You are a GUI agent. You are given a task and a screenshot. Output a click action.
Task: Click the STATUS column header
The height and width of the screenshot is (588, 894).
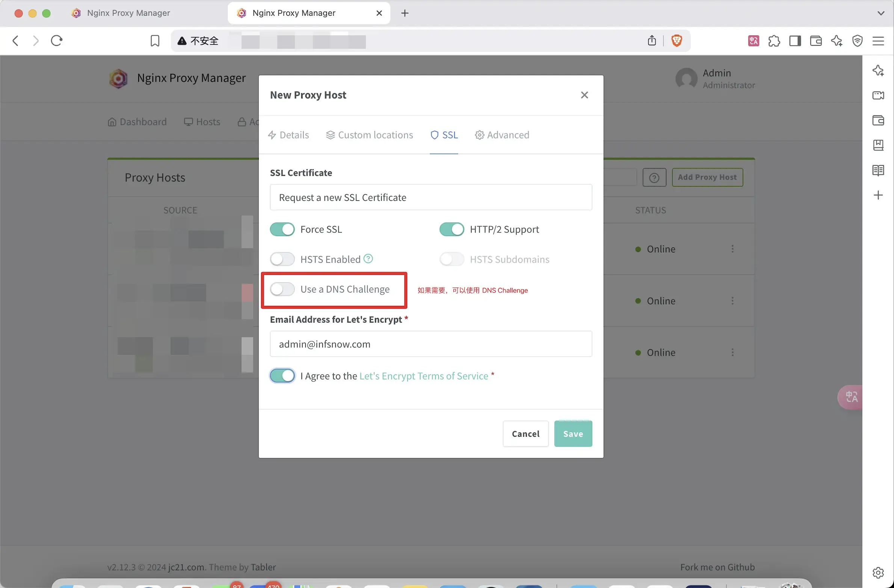coord(650,210)
